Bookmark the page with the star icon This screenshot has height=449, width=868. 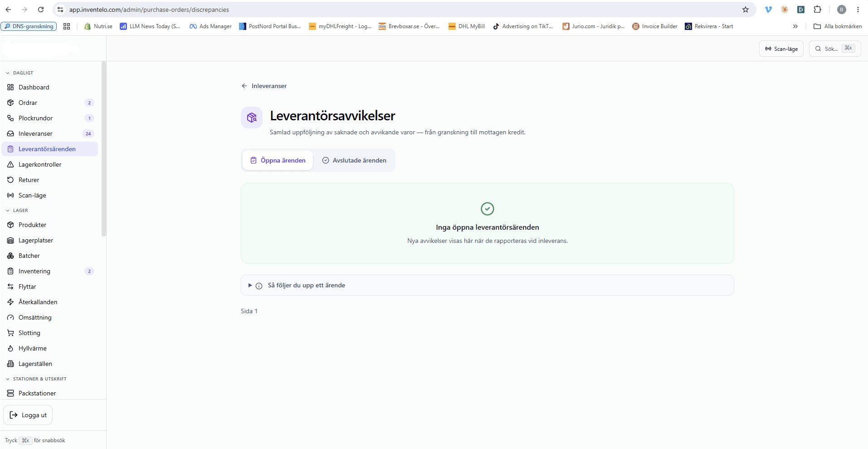point(746,10)
